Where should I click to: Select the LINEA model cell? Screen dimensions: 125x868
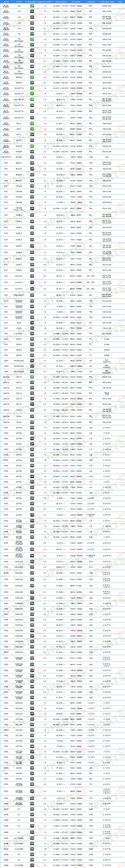tap(19, 328)
